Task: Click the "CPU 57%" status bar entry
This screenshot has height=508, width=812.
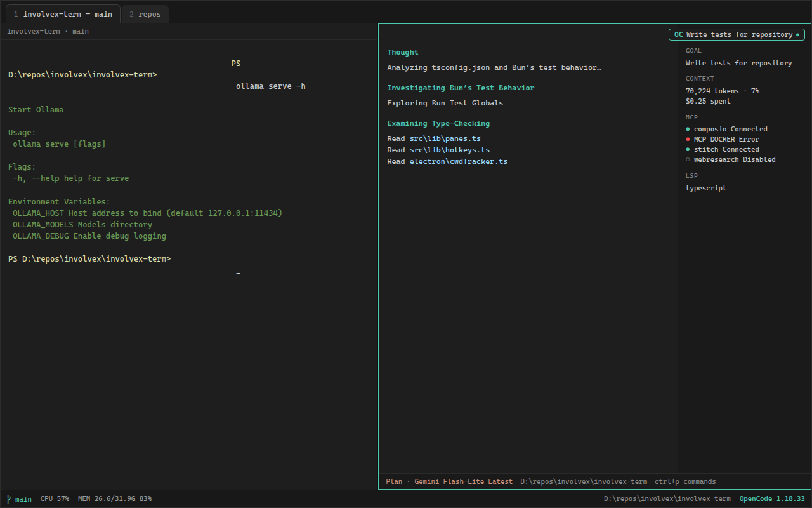Action: (x=55, y=499)
